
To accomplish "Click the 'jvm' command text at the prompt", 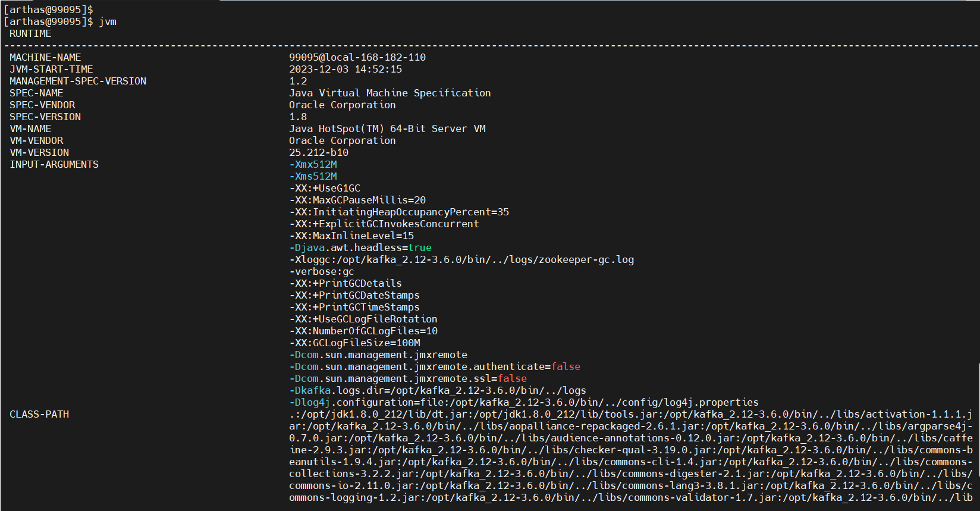I will 108,22.
